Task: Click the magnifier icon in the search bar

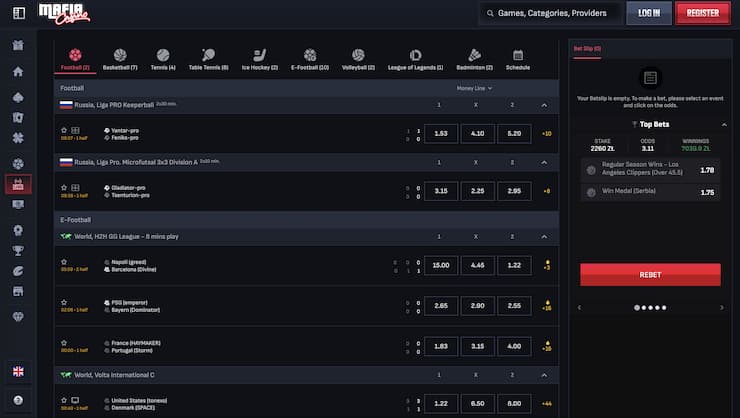Action: pos(490,13)
